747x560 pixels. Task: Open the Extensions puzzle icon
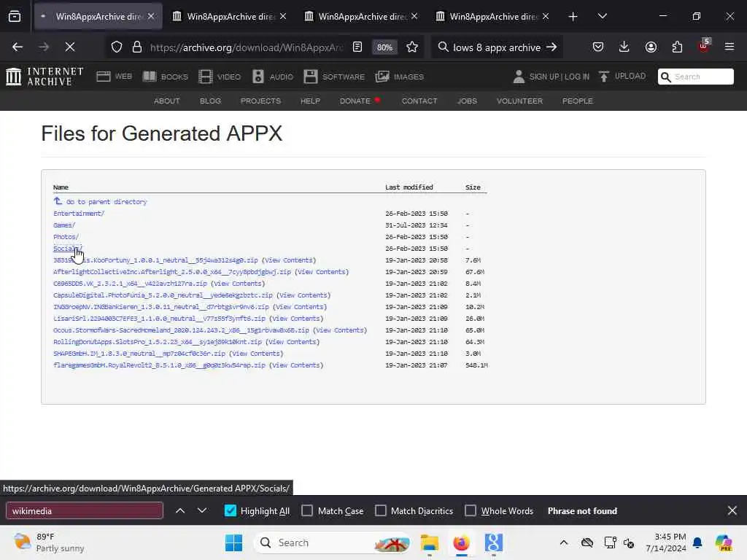pyautogui.click(x=677, y=47)
